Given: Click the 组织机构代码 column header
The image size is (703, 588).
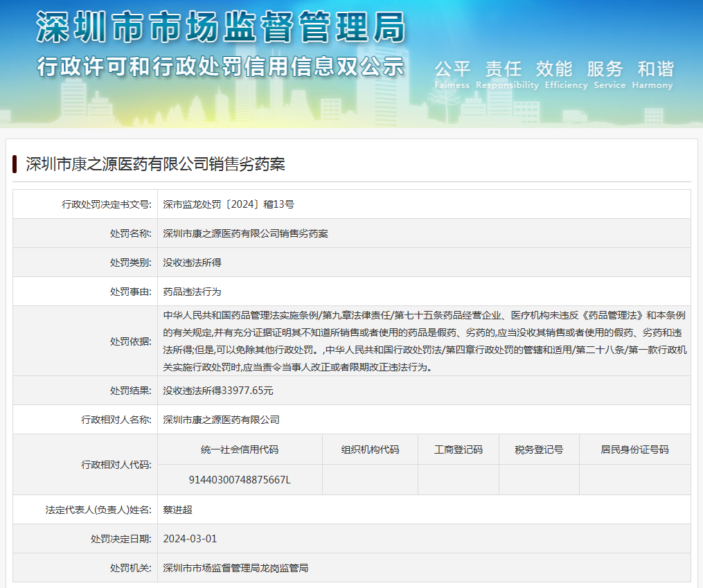Looking at the screenshot, I should [x=371, y=449].
